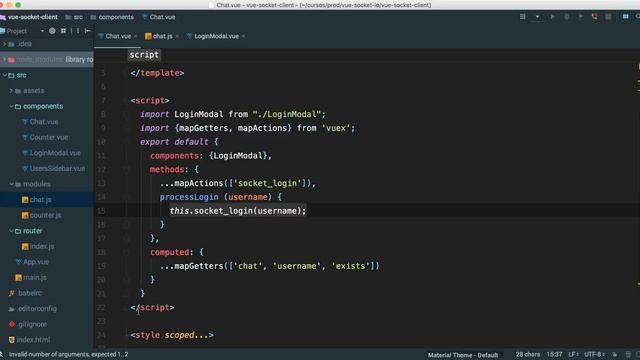Click the LF line separator in status bar
This screenshot has width=640, height=360.
pos(573,354)
